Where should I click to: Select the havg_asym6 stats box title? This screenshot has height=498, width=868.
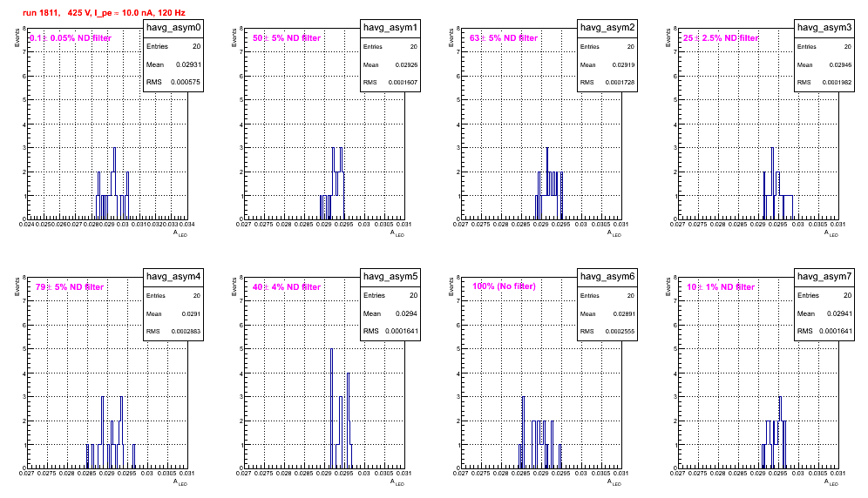pyautogui.click(x=607, y=277)
